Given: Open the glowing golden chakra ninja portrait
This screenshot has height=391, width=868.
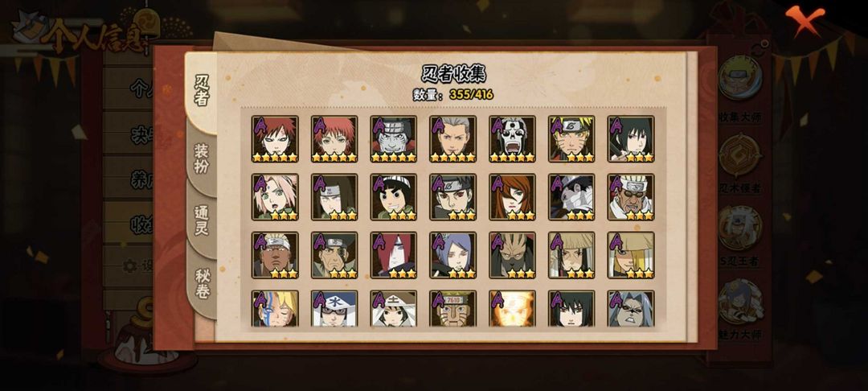Looking at the screenshot, I should 513,308.
